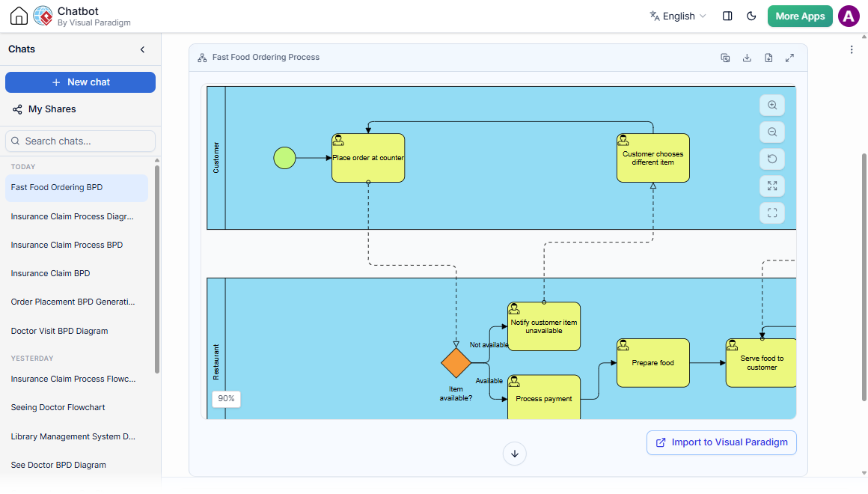Expand diagram to full view icon

pos(790,58)
